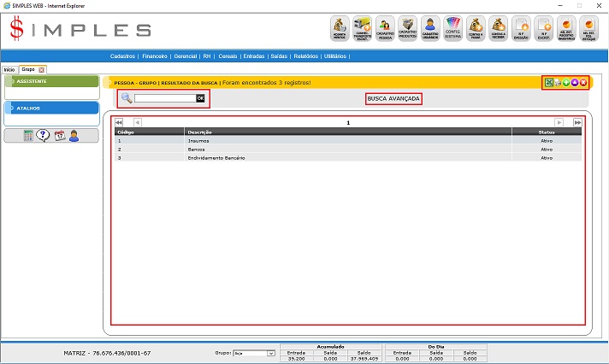This screenshot has width=609, height=364.
Task: Open the Grupo dropdown in status bar
Action: (x=255, y=352)
